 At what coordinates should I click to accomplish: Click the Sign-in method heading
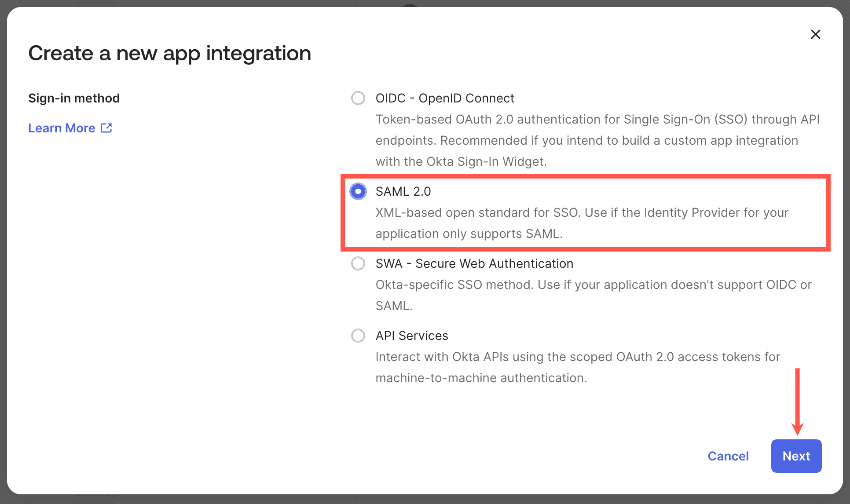click(x=74, y=98)
